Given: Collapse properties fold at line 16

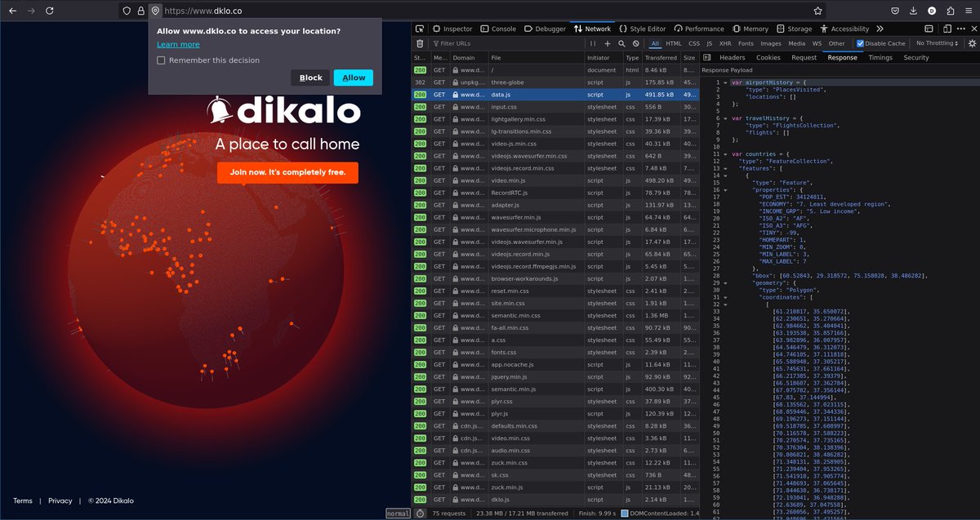Looking at the screenshot, I should pyautogui.click(x=725, y=189).
